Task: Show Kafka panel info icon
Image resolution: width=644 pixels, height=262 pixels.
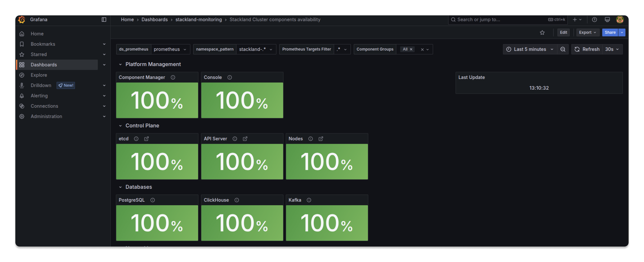Action: (x=309, y=200)
